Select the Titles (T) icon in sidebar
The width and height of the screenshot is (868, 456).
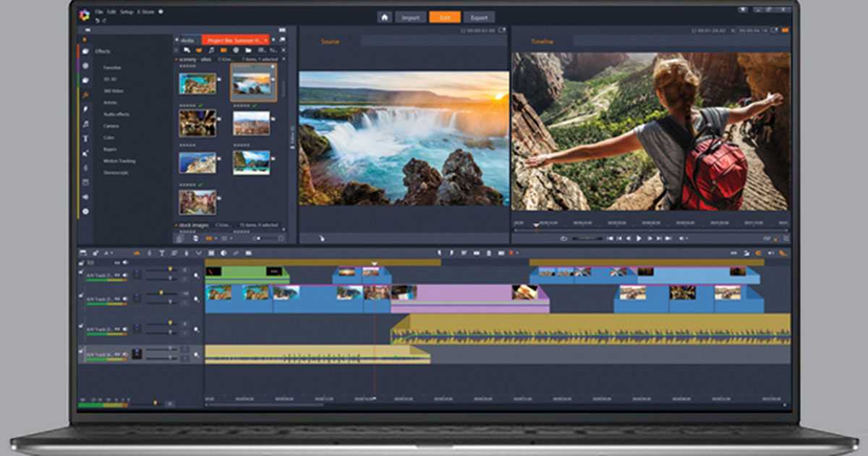(x=85, y=138)
